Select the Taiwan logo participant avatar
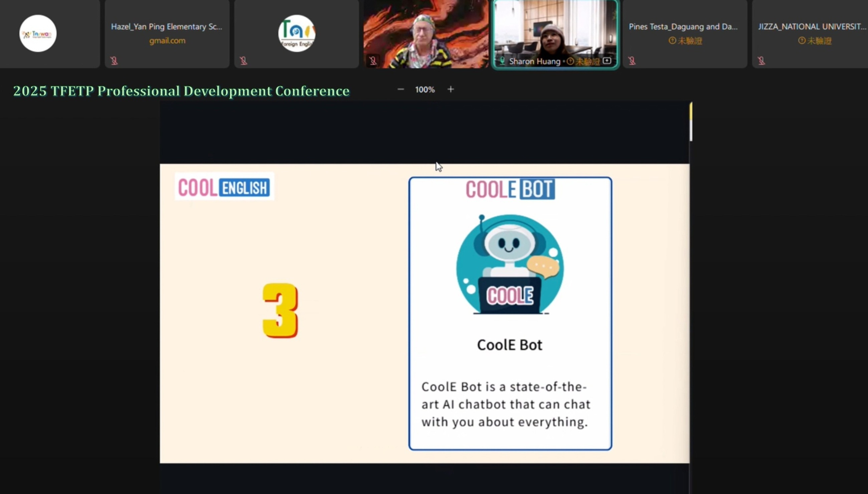Screen dimensions: 868x494 coord(38,33)
